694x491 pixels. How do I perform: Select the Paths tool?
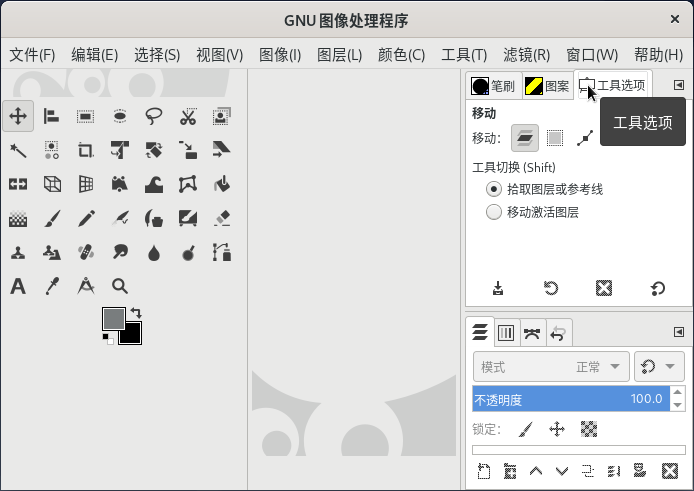pyautogui.click(x=222, y=252)
